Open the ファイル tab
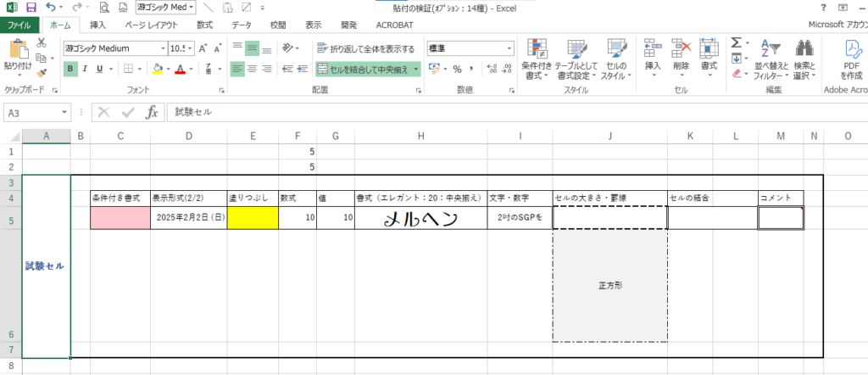The width and height of the screenshot is (868, 375). pos(19,26)
